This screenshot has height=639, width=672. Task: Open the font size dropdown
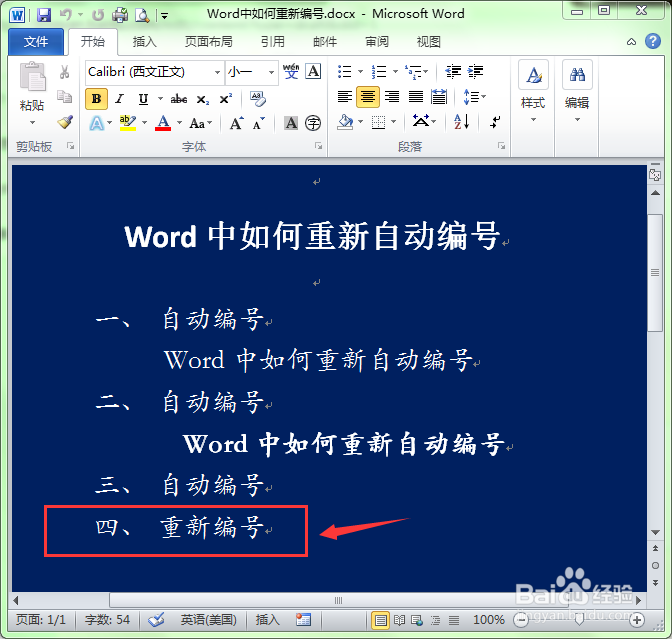coord(271,72)
